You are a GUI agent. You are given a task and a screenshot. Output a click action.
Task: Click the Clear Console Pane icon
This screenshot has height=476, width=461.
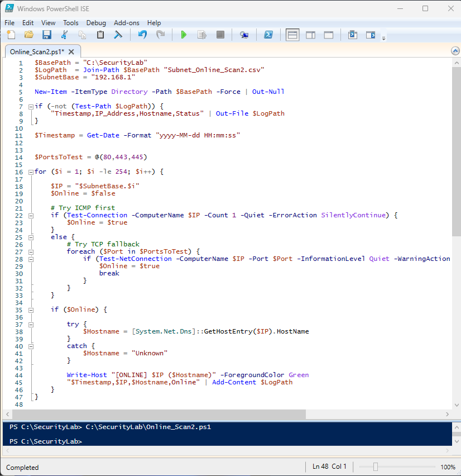coord(118,35)
